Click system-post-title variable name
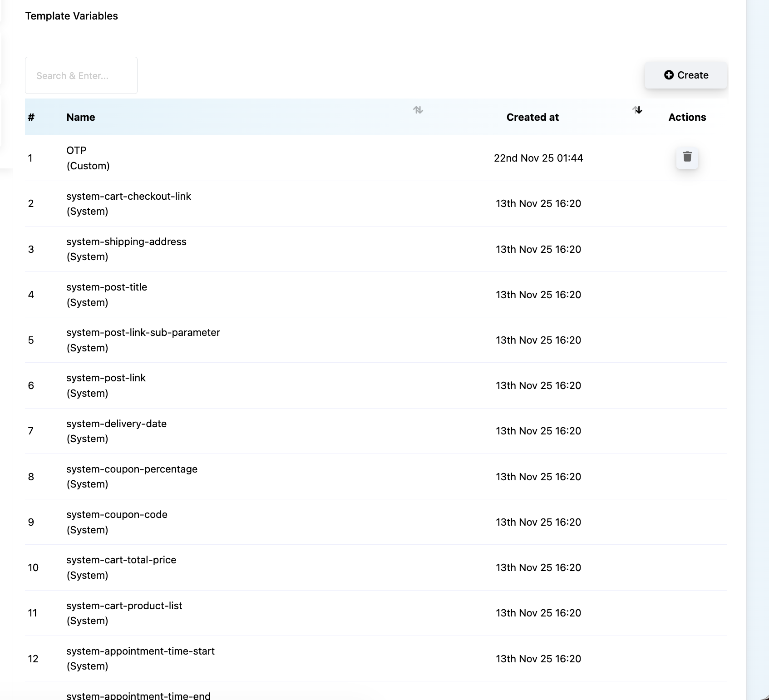Screen dimensions: 769x700 (107, 287)
